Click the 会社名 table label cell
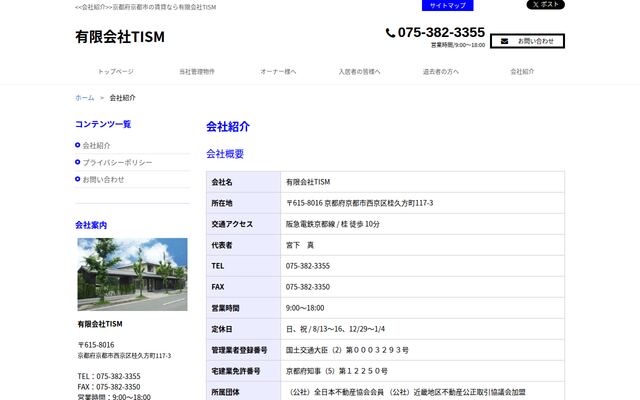The width and height of the screenshot is (640, 400). click(x=244, y=182)
